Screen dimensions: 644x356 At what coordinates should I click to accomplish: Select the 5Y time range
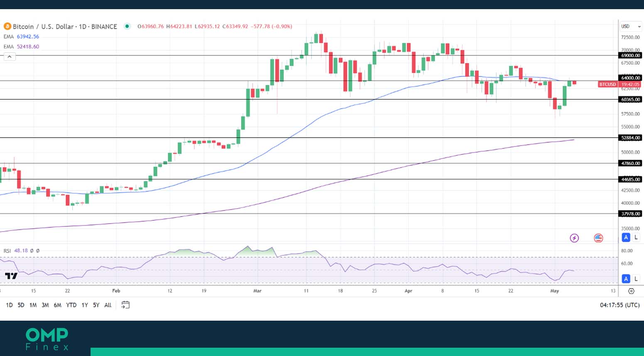click(96, 305)
